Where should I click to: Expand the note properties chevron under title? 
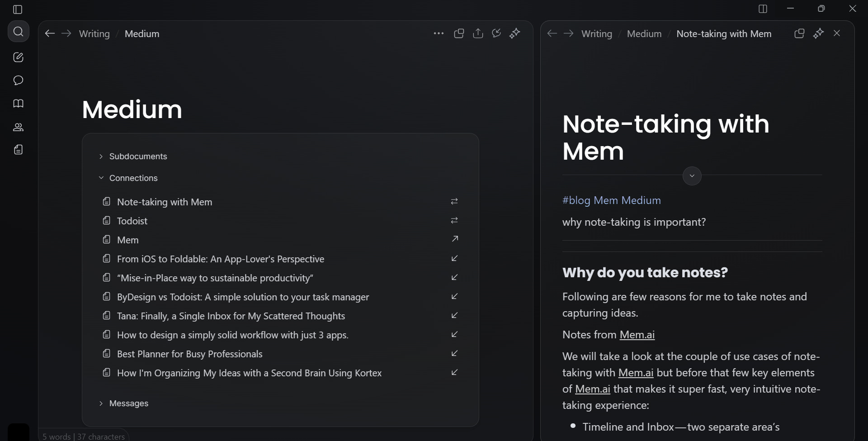pyautogui.click(x=692, y=176)
